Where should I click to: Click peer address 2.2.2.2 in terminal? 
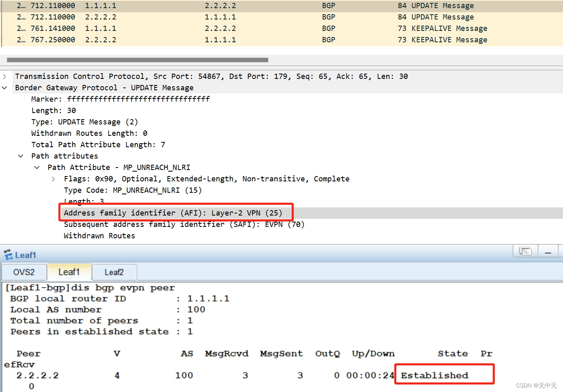(x=37, y=375)
